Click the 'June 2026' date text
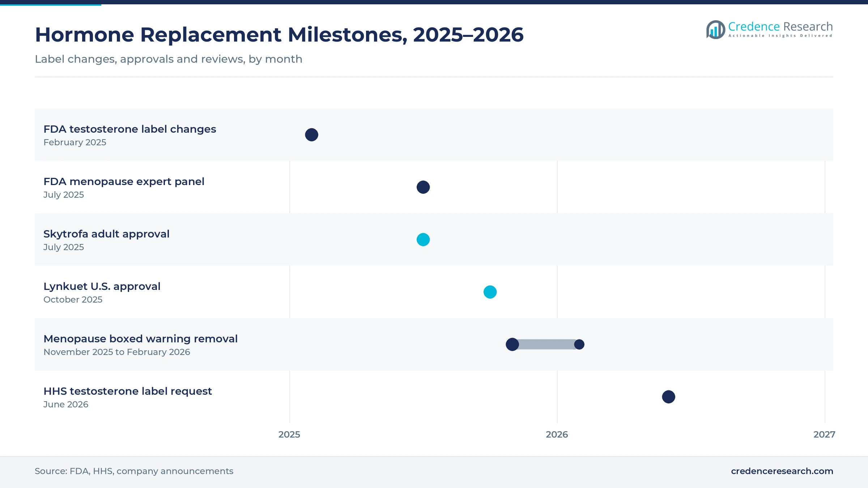Screen dimensions: 868x488 [x=66, y=404]
